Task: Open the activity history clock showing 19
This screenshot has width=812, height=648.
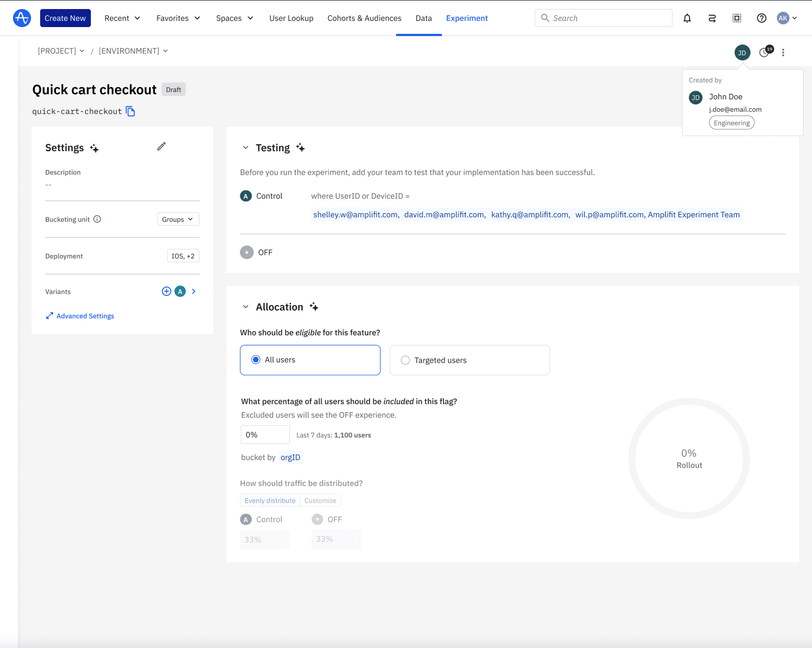Action: (x=764, y=52)
